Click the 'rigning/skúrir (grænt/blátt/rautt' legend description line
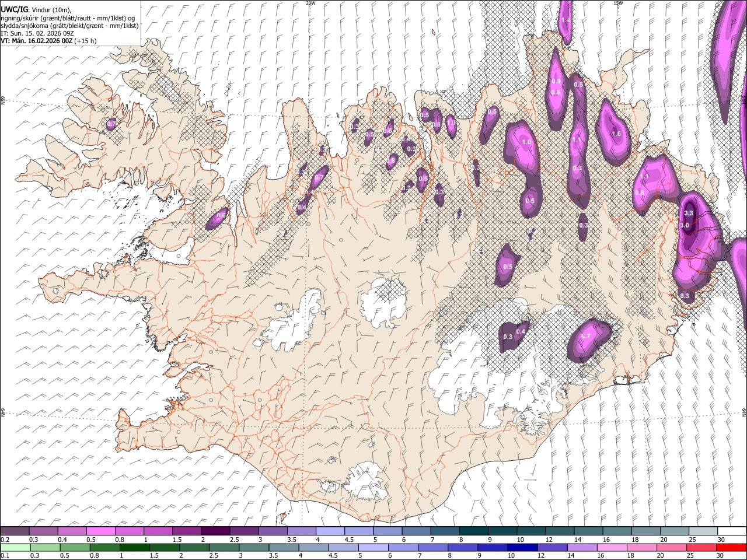Viewport: 747px width, 560px height. tap(68, 18)
